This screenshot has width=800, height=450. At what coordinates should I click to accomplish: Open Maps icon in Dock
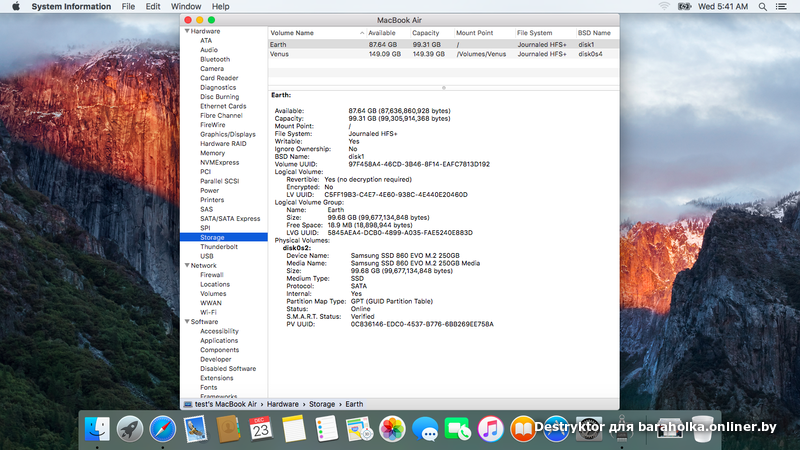coord(359,429)
